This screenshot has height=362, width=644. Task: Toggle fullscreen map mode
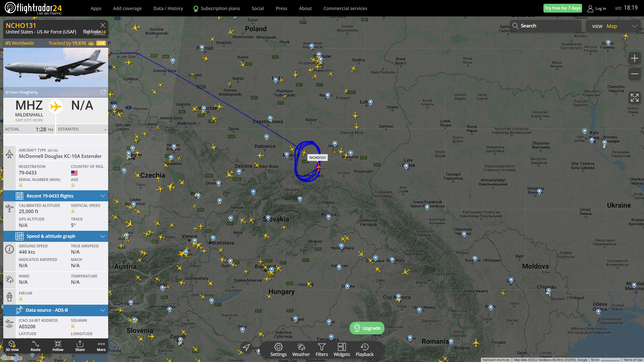(x=634, y=98)
